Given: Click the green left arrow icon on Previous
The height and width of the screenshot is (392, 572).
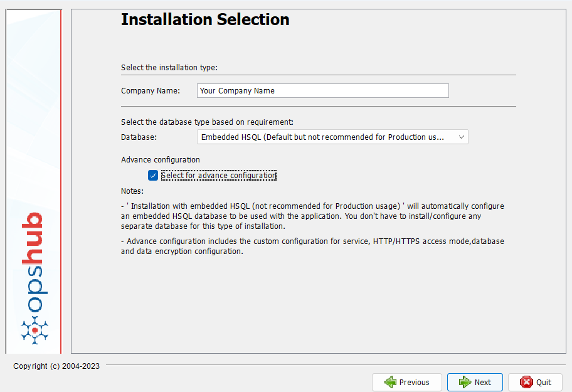Looking at the screenshot, I should click(x=390, y=382).
